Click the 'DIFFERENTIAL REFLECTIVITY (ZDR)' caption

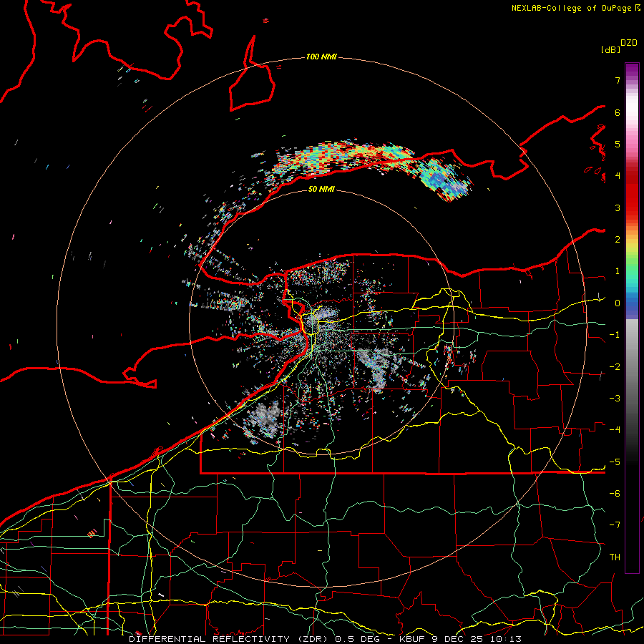(x=230, y=639)
